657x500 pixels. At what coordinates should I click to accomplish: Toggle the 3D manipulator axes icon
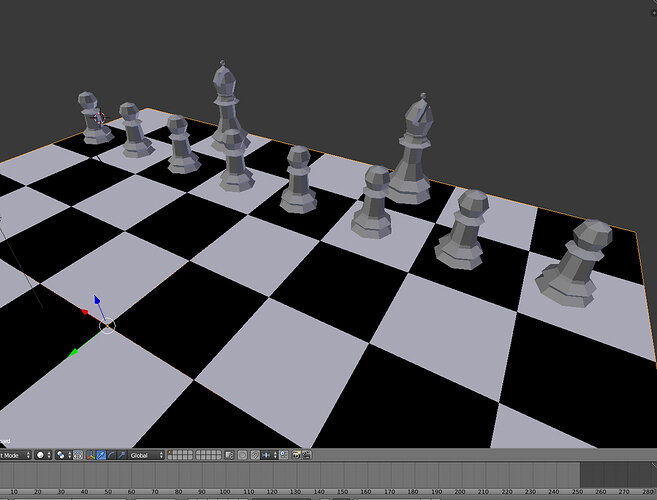tap(91, 455)
